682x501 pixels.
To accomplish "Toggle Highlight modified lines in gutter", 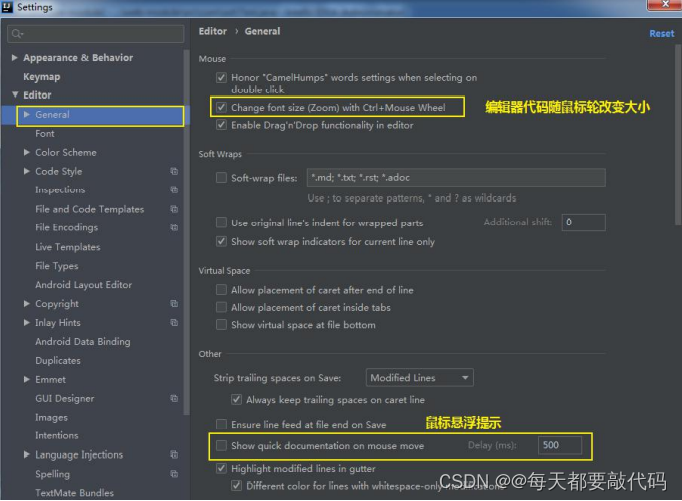I will coord(221,468).
